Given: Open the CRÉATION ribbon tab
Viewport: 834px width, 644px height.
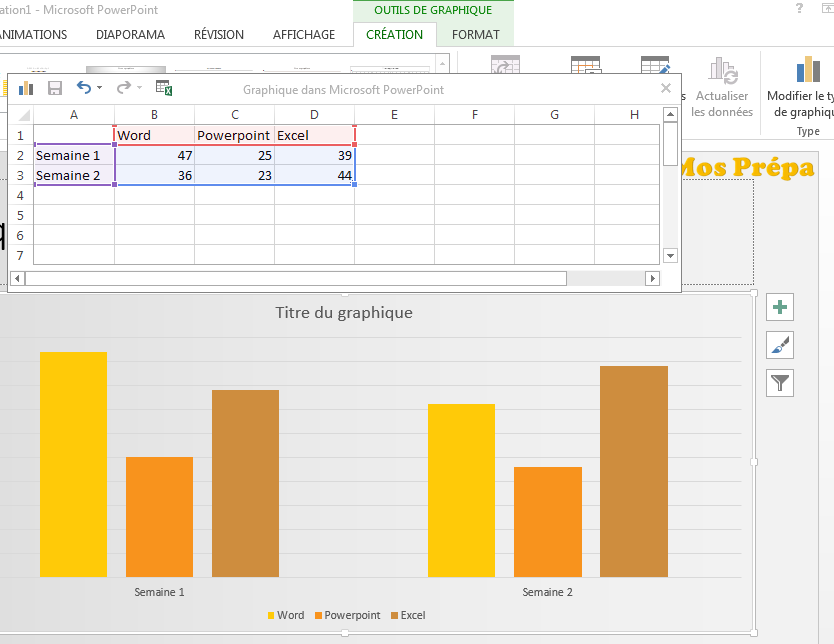Looking at the screenshot, I should 394,35.
